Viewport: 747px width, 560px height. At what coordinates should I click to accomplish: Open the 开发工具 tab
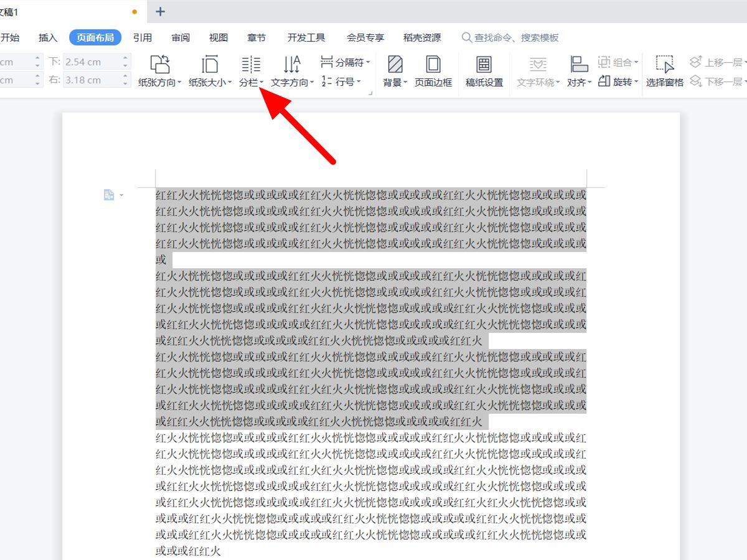click(306, 38)
